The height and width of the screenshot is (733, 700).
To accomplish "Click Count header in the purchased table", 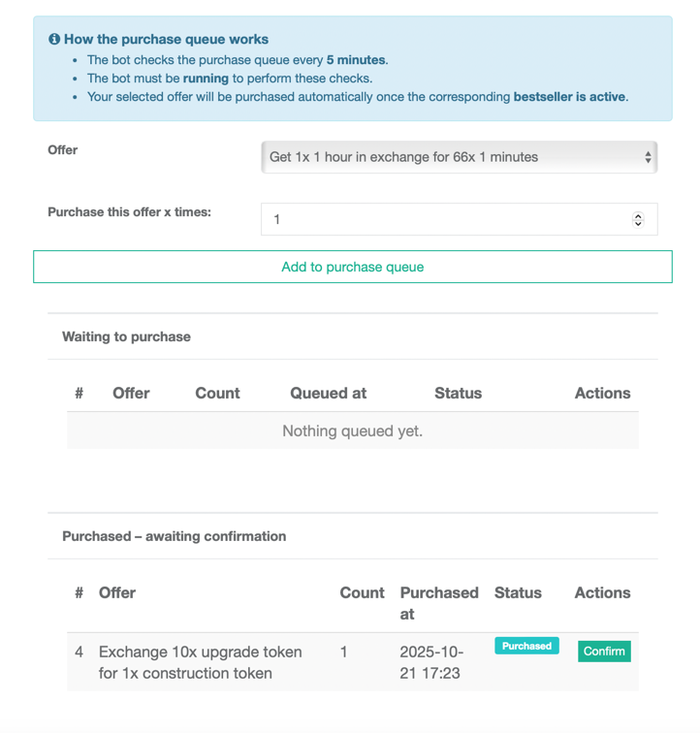I will [x=362, y=592].
